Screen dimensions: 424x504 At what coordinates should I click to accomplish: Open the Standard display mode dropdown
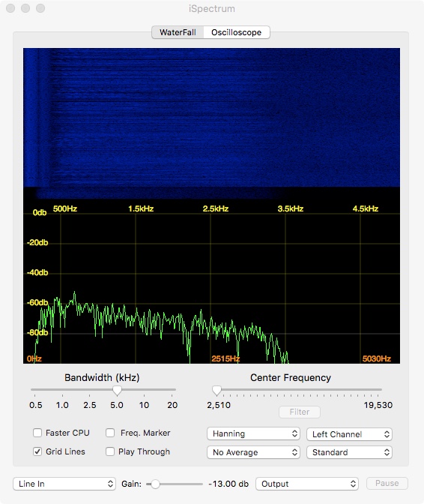click(x=350, y=452)
